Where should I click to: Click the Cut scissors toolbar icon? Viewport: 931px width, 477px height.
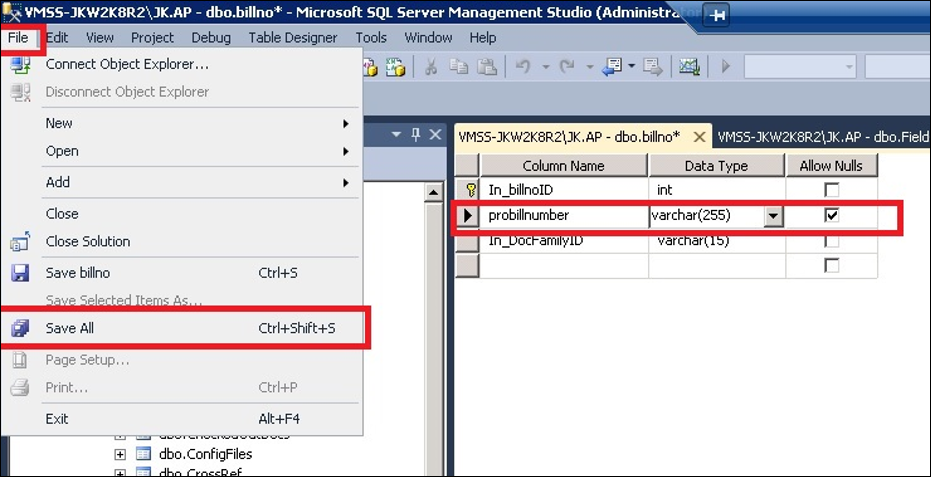430,67
